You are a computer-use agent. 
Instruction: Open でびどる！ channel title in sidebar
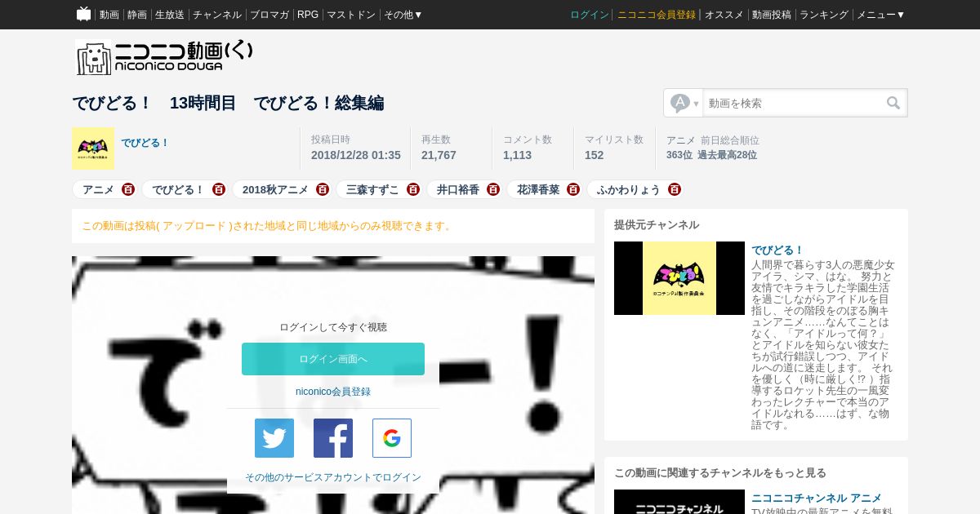pos(777,250)
